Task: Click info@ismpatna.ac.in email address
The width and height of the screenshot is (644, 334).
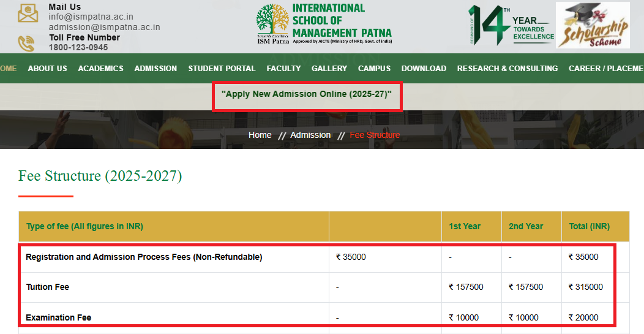Action: pos(91,17)
